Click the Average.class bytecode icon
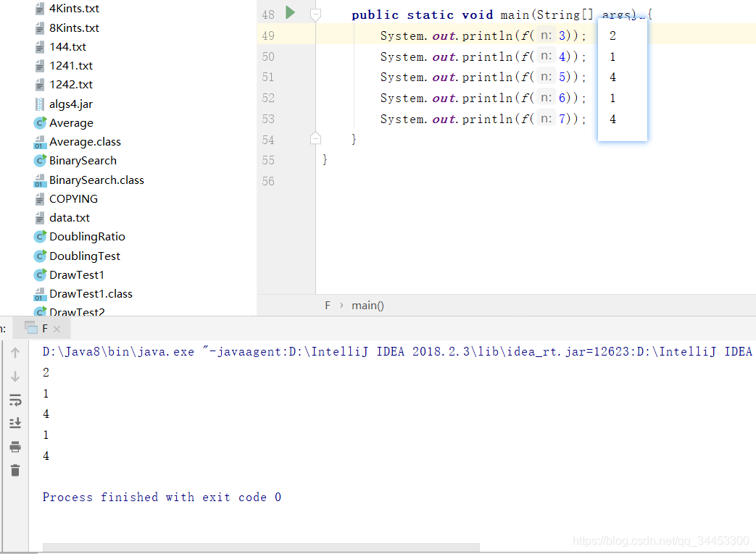The image size is (756, 554). (x=40, y=142)
